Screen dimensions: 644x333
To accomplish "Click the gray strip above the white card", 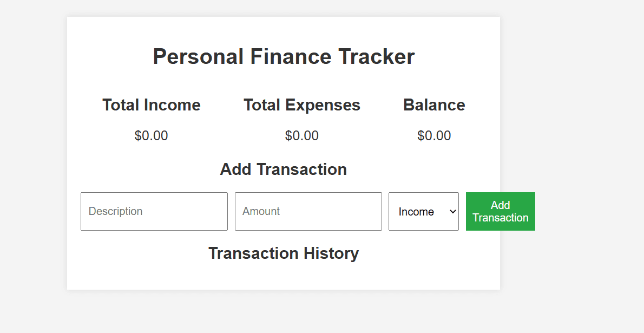I will tap(284, 8).
